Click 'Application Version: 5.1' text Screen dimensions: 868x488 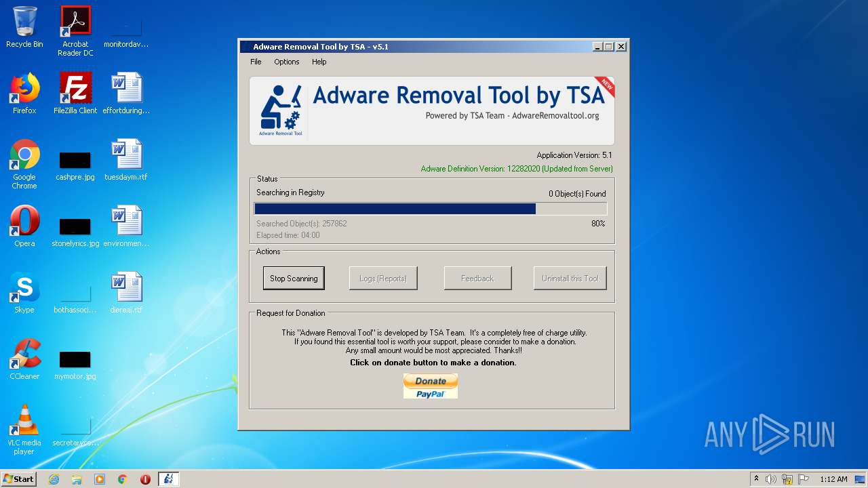574,155
